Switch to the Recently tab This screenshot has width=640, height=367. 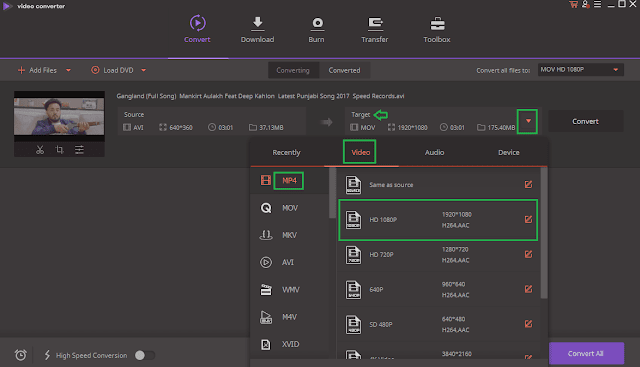point(286,152)
